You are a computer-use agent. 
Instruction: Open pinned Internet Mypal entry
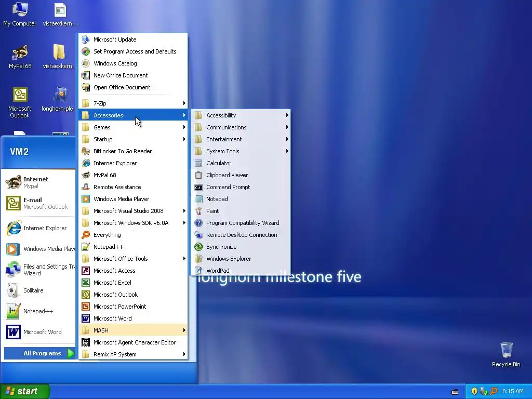tap(38, 182)
